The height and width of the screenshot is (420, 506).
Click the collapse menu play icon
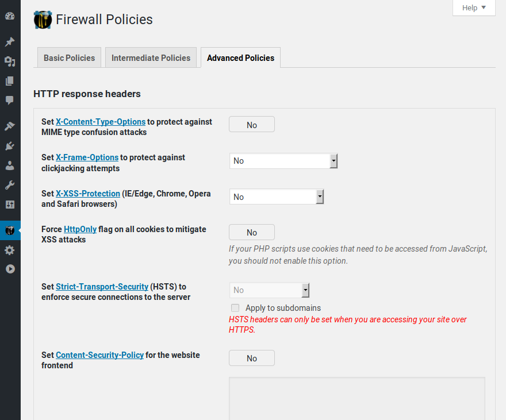click(10, 269)
